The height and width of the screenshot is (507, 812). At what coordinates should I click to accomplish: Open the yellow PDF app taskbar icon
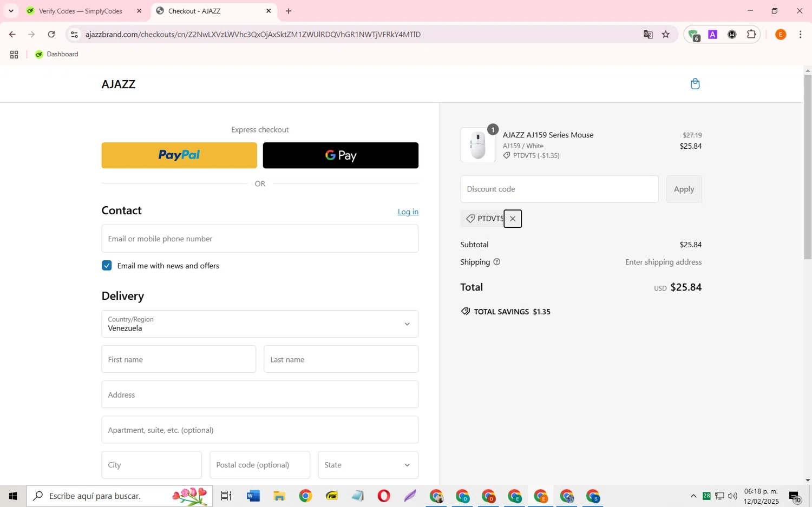pyautogui.click(x=332, y=496)
